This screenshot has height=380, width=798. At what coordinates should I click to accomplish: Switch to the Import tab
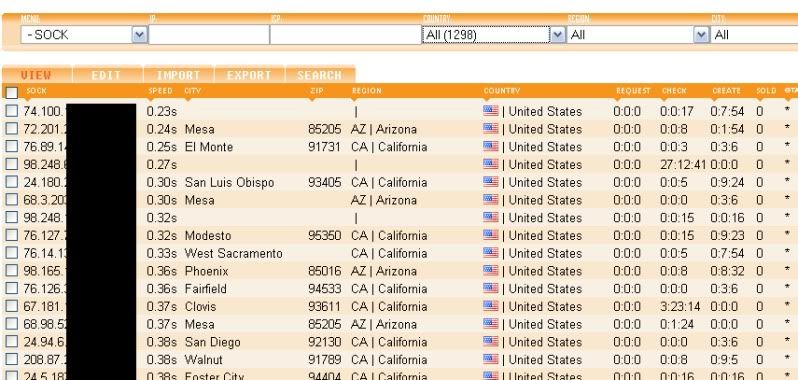178,75
